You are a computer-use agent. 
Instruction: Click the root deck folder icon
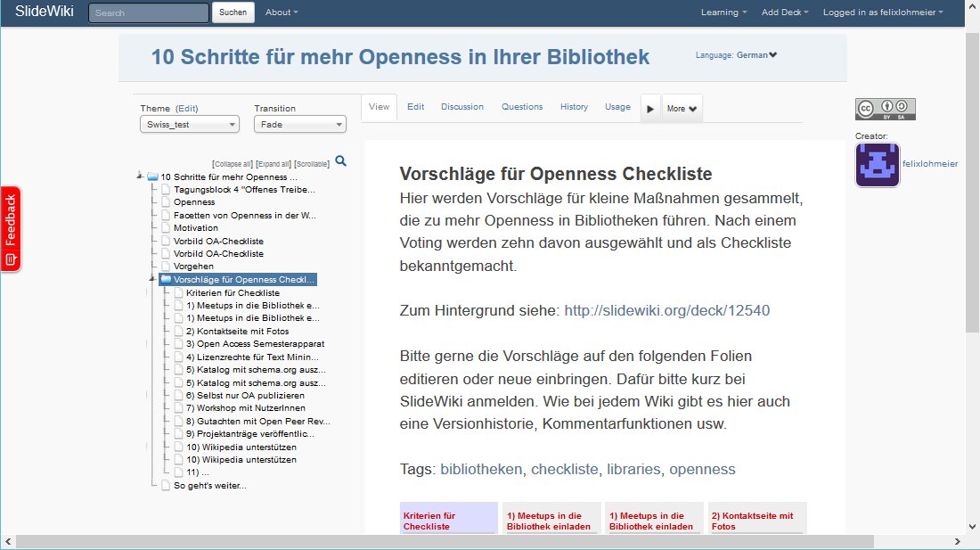coord(152,176)
